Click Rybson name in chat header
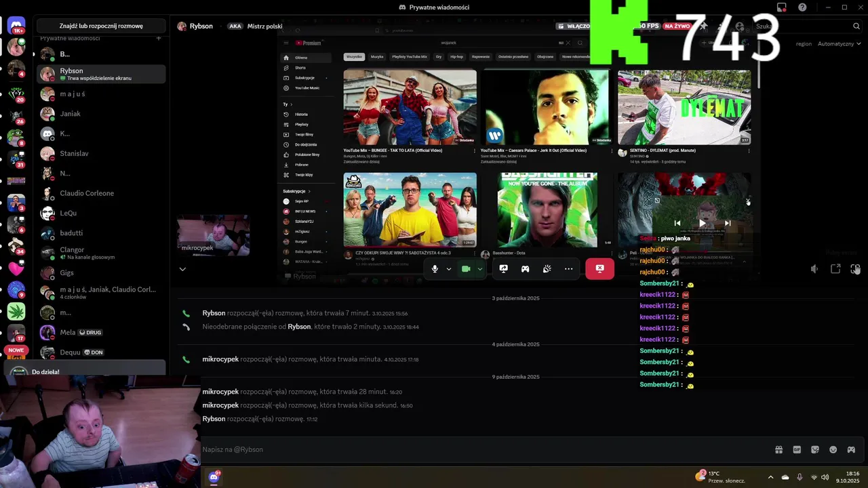Viewport: 868px width, 488px height. (201, 26)
